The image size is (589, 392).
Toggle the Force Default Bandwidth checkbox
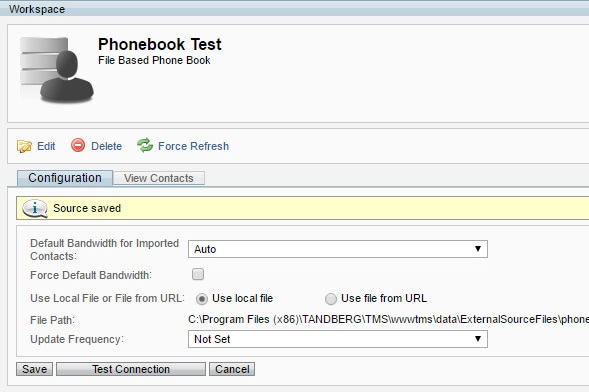click(198, 274)
